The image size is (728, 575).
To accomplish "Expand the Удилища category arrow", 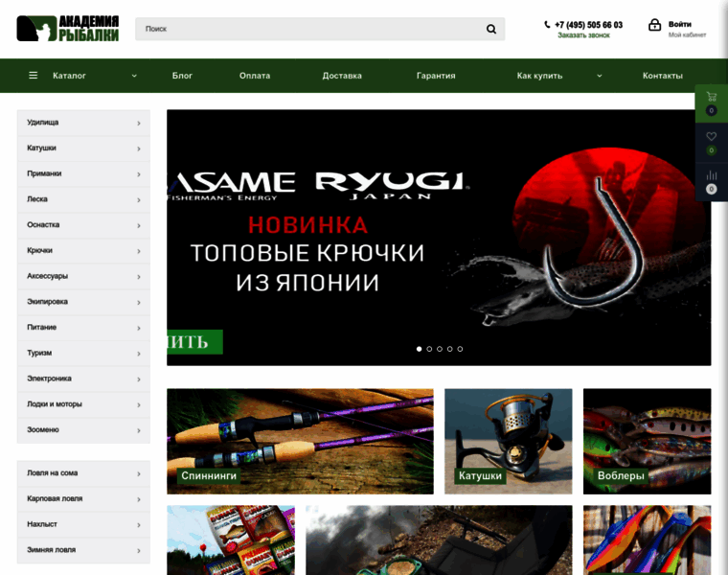I will [139, 123].
